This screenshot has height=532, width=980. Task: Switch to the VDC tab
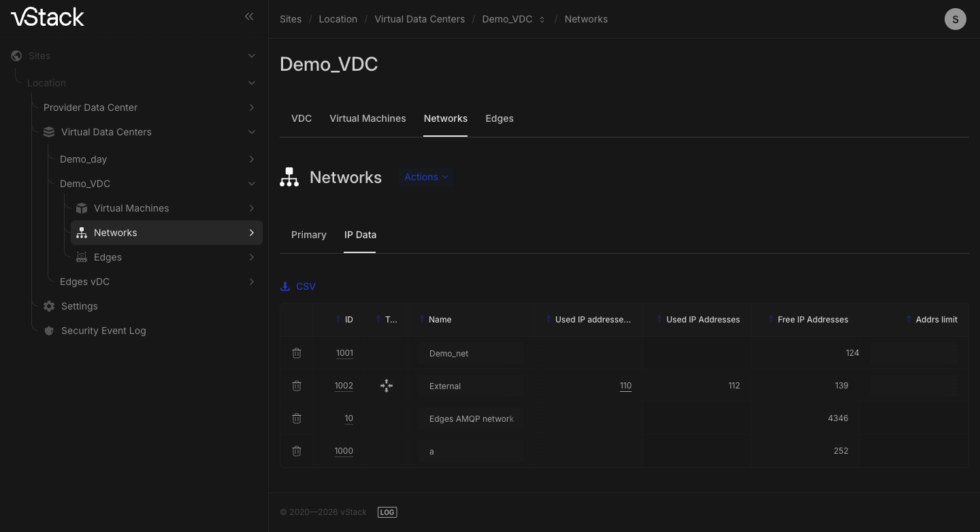[301, 118]
